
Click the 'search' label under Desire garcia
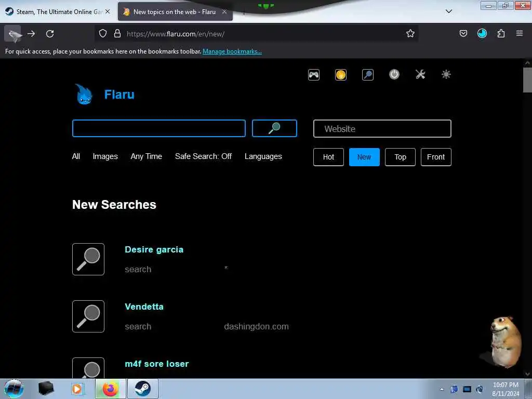point(138,270)
